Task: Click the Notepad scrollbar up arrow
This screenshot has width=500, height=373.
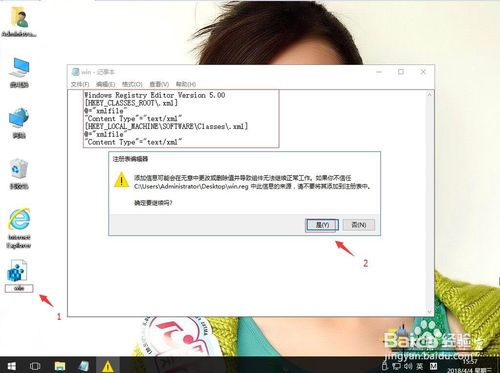Action: pyautogui.click(x=429, y=95)
